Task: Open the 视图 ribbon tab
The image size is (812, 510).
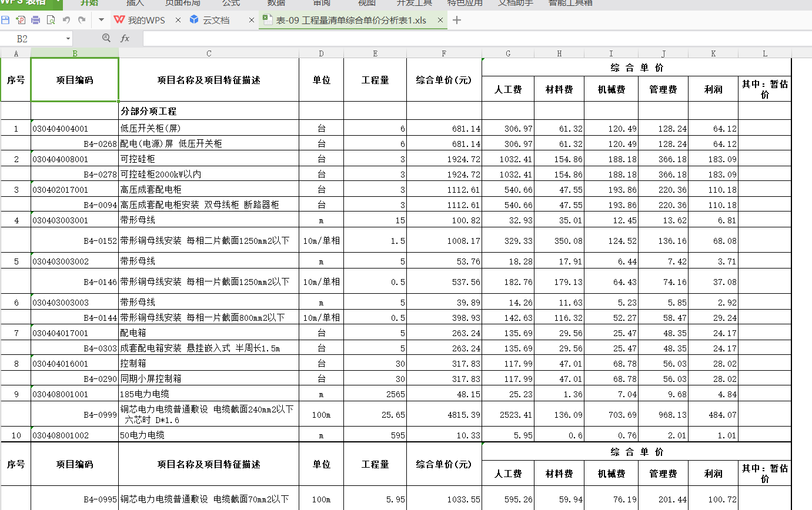Action: (x=367, y=3)
